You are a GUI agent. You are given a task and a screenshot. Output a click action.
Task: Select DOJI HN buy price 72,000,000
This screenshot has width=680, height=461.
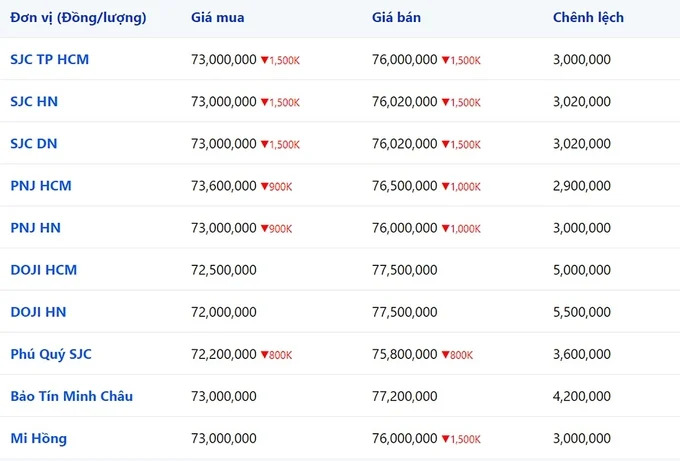(224, 312)
